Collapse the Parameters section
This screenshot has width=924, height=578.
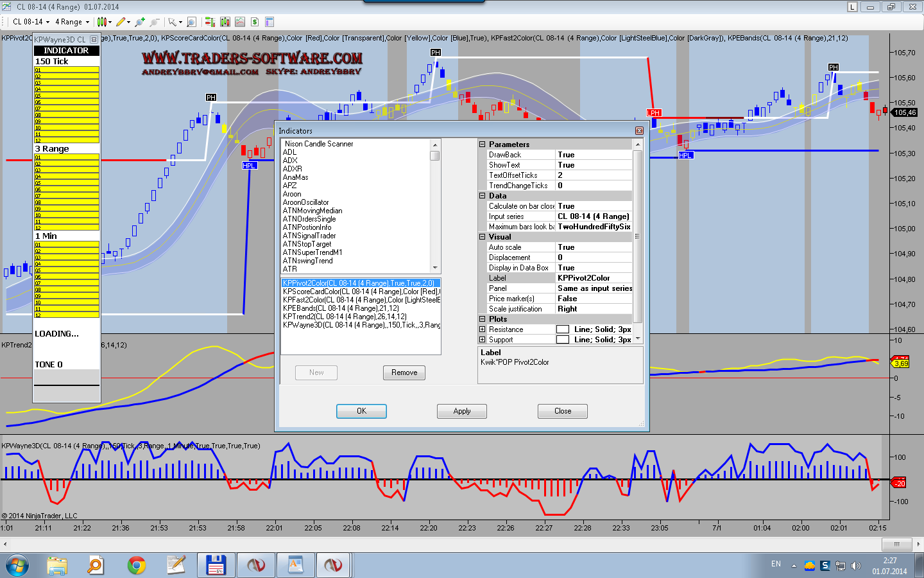coord(483,144)
